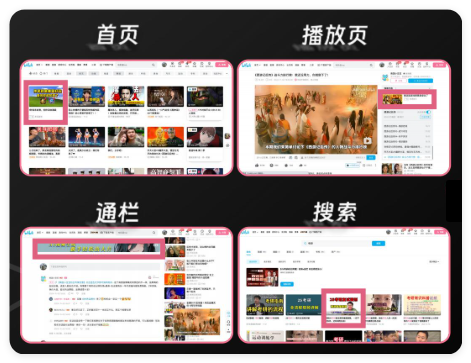The image size is (471, 363).
Task: Focus the search field in 搜索 screenshot
Action: (337, 243)
